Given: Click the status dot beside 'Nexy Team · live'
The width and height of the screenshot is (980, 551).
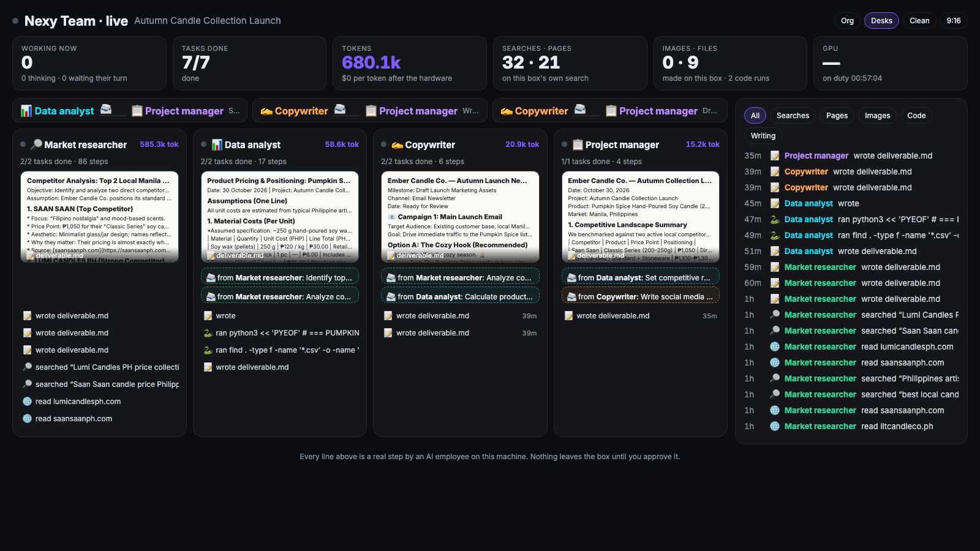Looking at the screenshot, I should click(15, 21).
